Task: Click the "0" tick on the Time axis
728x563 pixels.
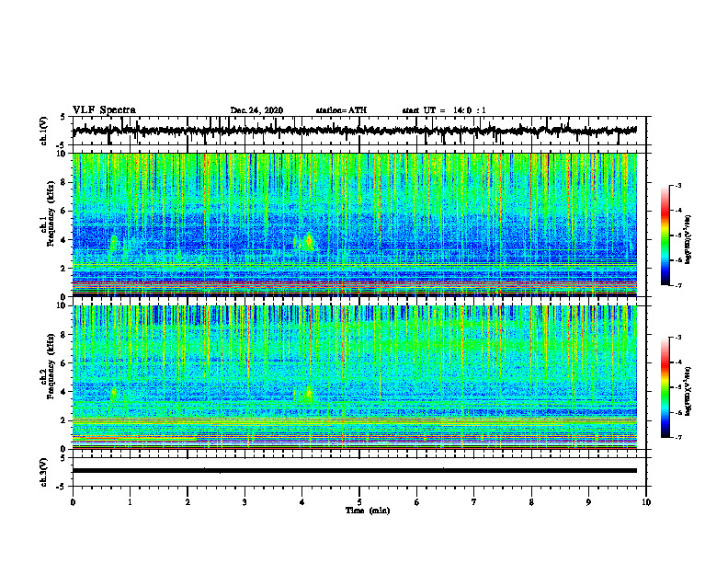Action: tap(73, 502)
